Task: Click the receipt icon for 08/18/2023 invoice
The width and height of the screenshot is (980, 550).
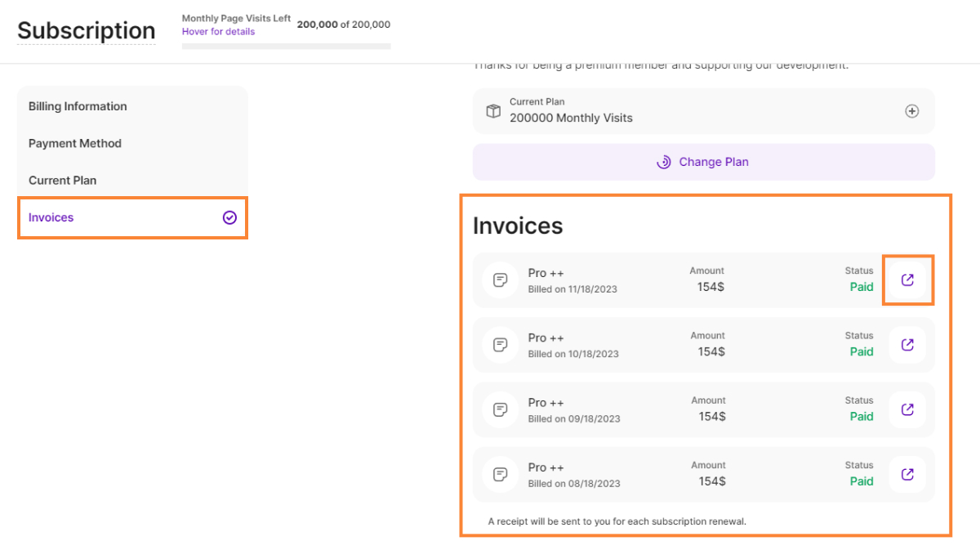Action: (x=501, y=474)
